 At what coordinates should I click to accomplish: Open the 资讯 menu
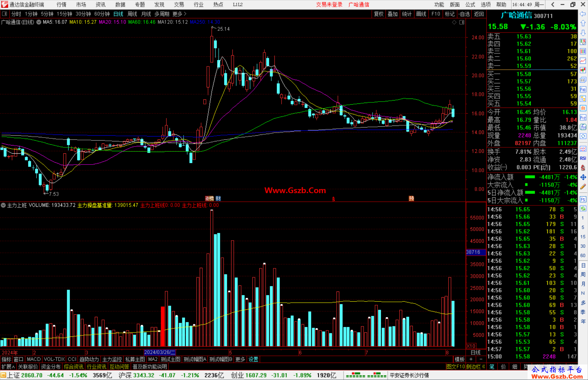click(100, 5)
